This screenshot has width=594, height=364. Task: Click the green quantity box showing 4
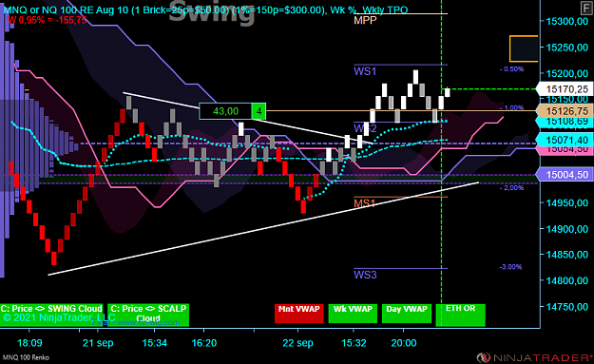(259, 111)
